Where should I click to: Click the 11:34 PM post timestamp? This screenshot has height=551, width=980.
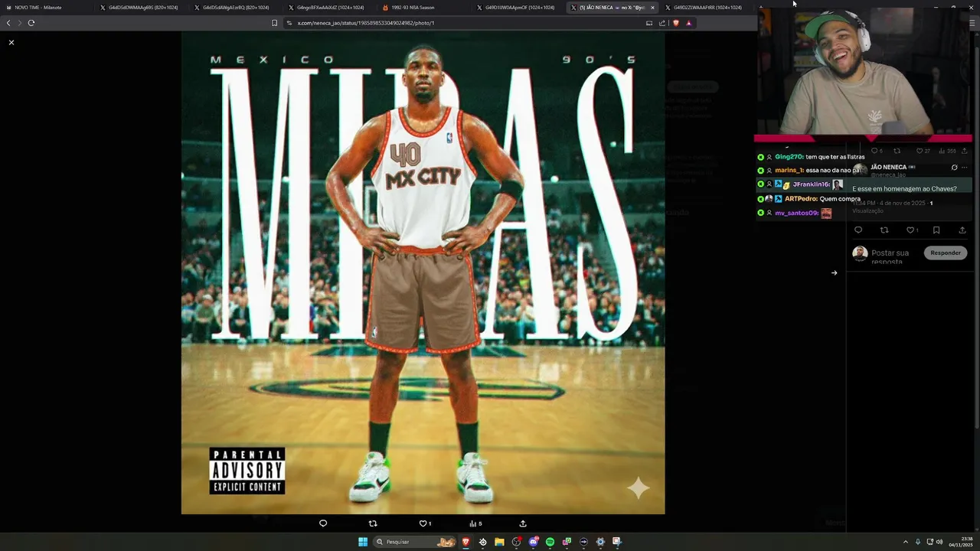click(889, 203)
